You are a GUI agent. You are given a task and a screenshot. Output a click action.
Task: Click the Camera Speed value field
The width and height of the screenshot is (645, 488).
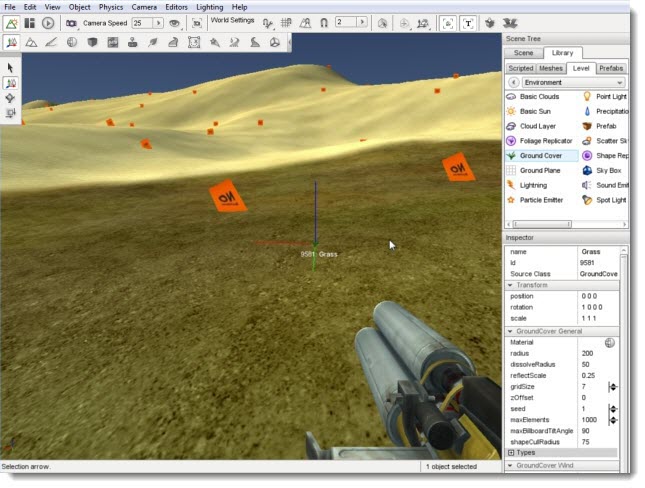142,23
